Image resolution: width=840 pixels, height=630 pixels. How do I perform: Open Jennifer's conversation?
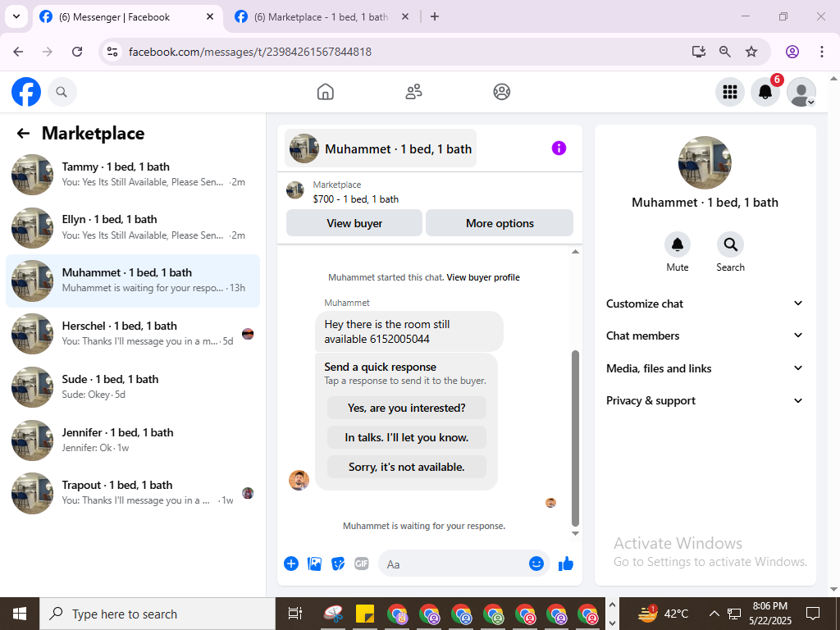pos(133,440)
